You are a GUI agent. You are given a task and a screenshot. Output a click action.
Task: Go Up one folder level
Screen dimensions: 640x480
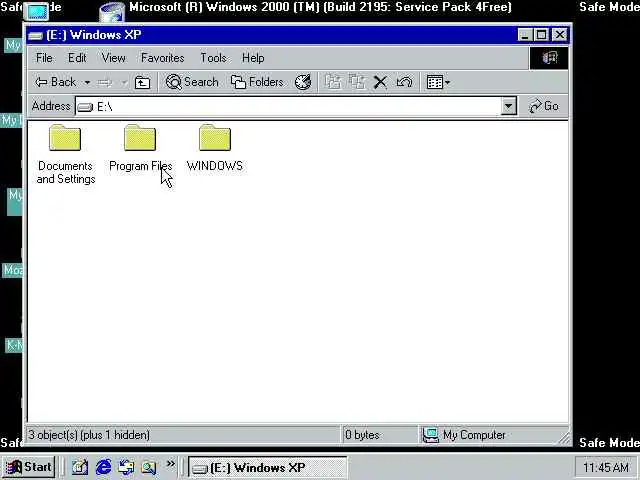tap(142, 82)
